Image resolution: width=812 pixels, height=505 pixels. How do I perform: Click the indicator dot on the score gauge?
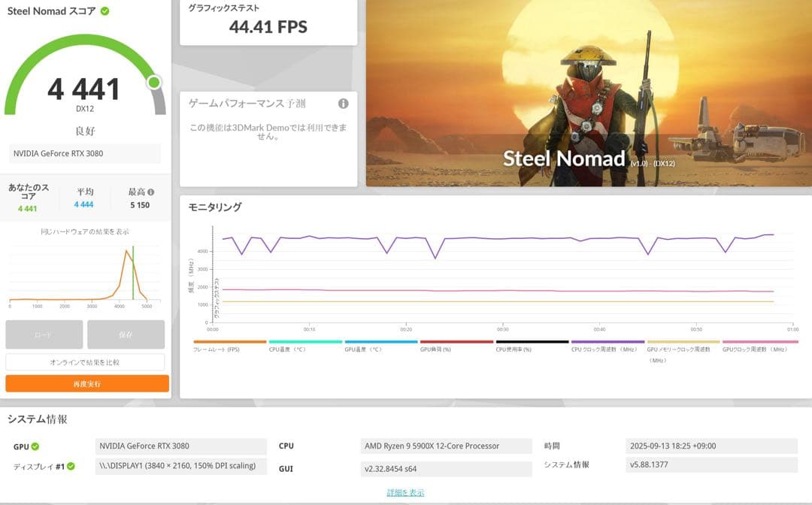click(x=154, y=80)
